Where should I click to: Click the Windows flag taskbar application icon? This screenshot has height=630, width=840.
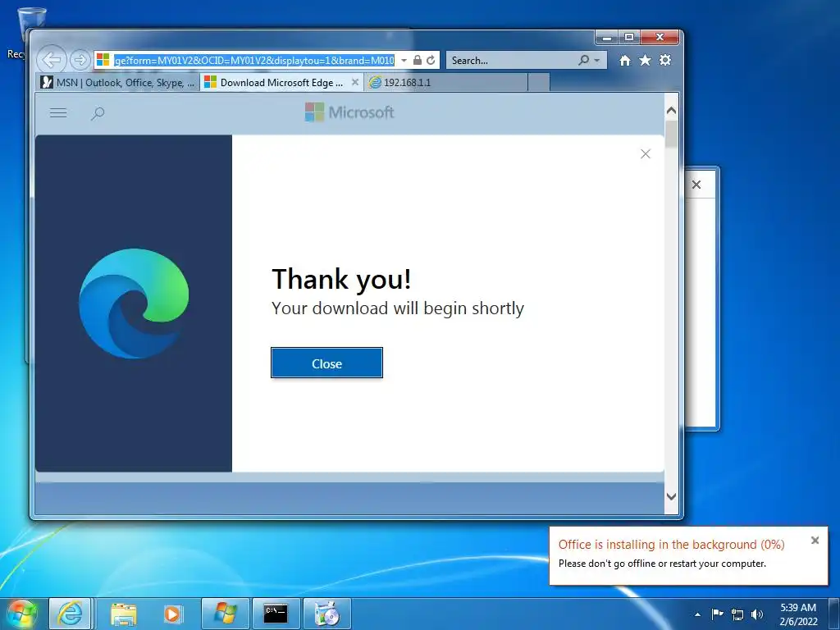(x=225, y=614)
